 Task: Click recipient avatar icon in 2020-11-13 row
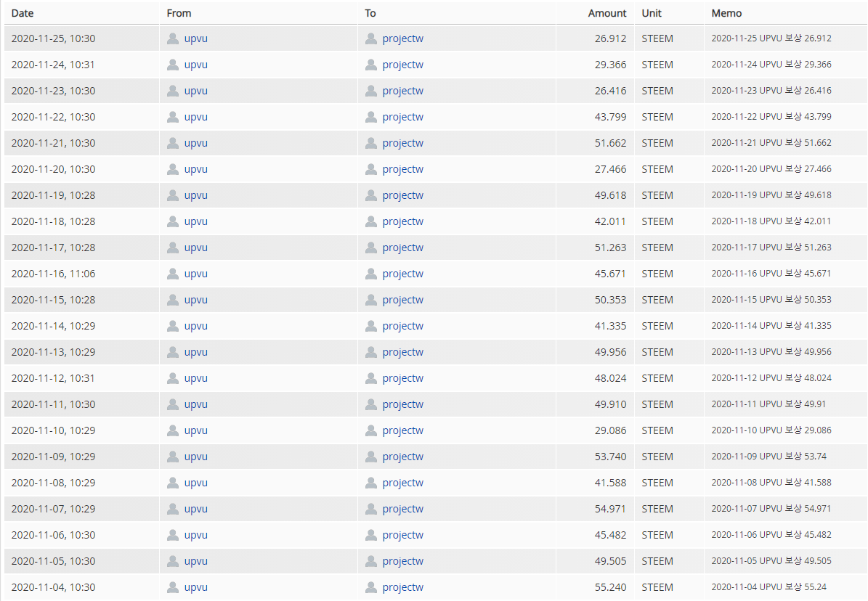[x=371, y=352]
